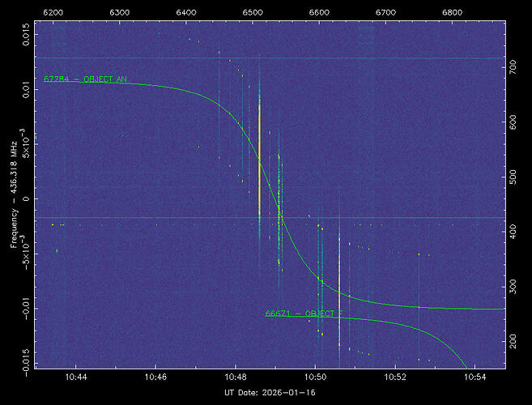Image resolution: width=532 pixels, height=405 pixels.
Task: Click the 67284 OBJECT AN satellite label
Action: [x=85, y=79]
